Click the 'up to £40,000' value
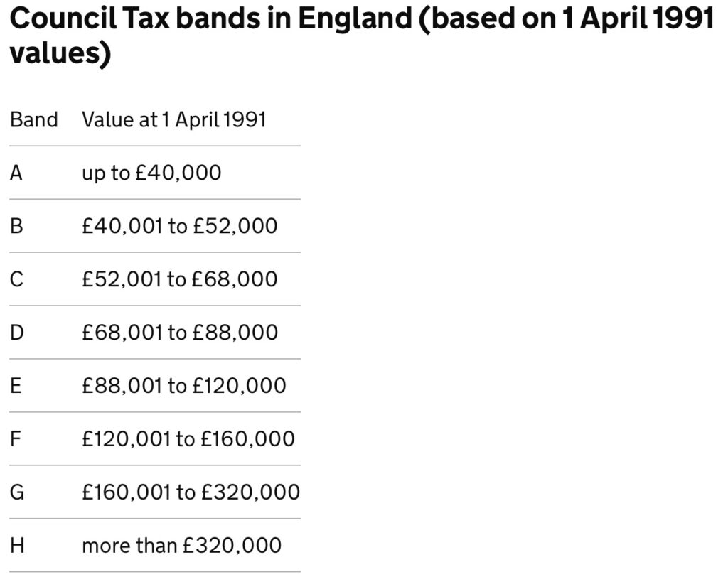 click(151, 173)
